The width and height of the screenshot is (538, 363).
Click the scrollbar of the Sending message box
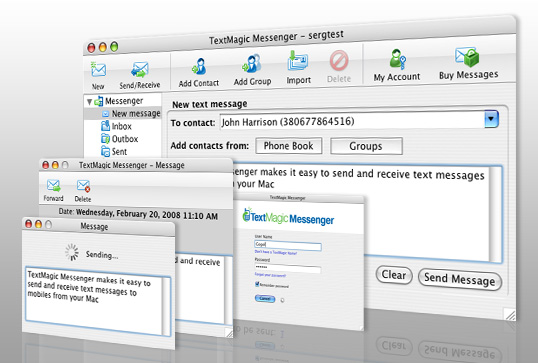click(166, 306)
